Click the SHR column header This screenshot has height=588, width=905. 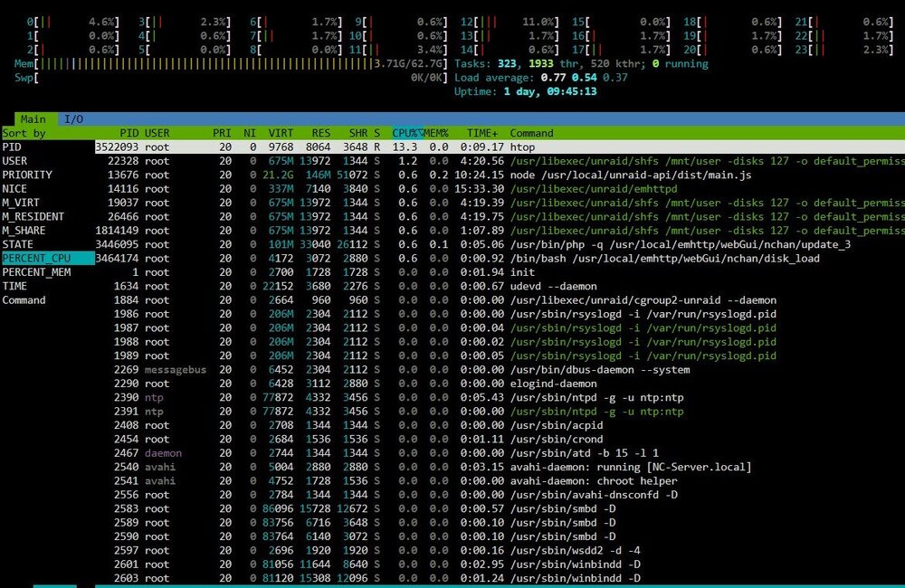(x=357, y=133)
